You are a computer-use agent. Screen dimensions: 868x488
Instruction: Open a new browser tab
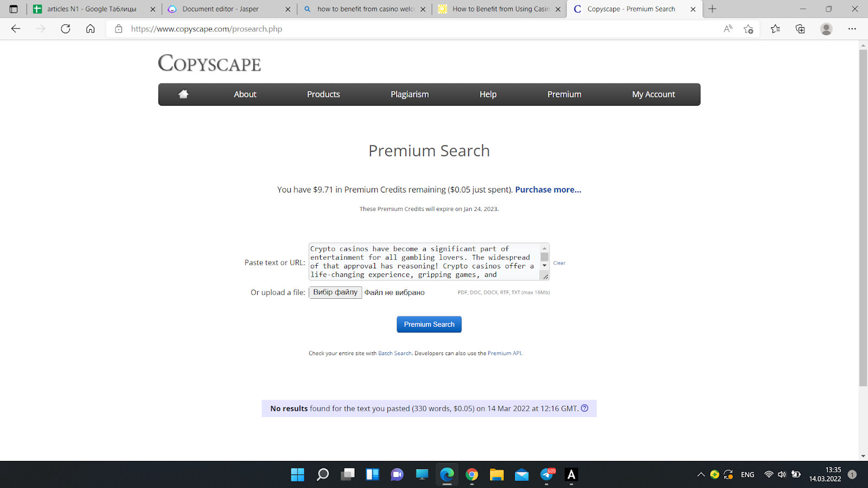click(x=712, y=9)
